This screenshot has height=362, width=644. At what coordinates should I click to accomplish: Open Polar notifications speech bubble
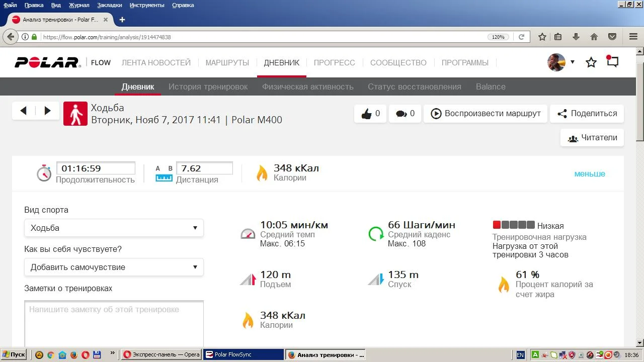pos(612,62)
